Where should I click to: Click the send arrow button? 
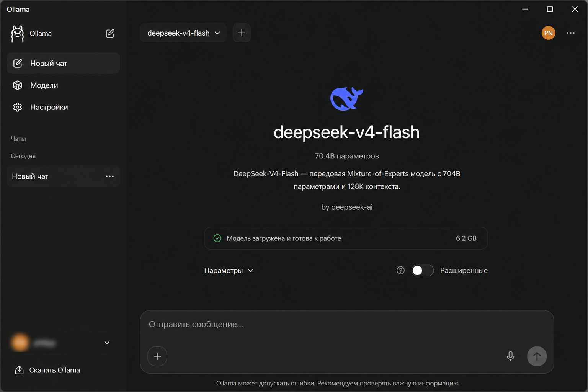pos(537,356)
